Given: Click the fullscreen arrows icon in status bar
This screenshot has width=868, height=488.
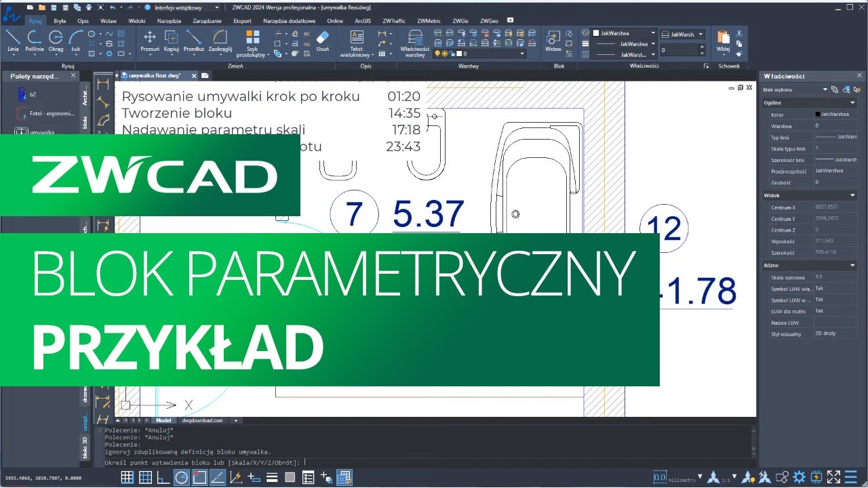Looking at the screenshot, I should (834, 477).
